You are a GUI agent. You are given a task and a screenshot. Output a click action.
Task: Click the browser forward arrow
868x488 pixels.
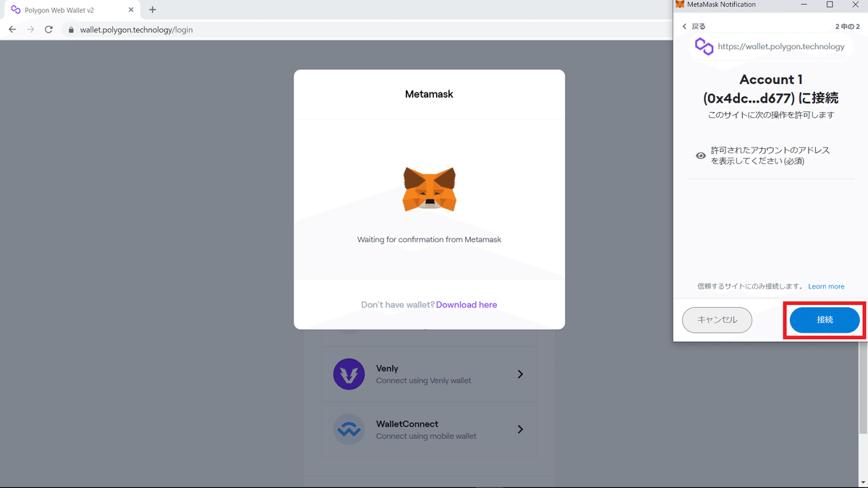pos(30,30)
